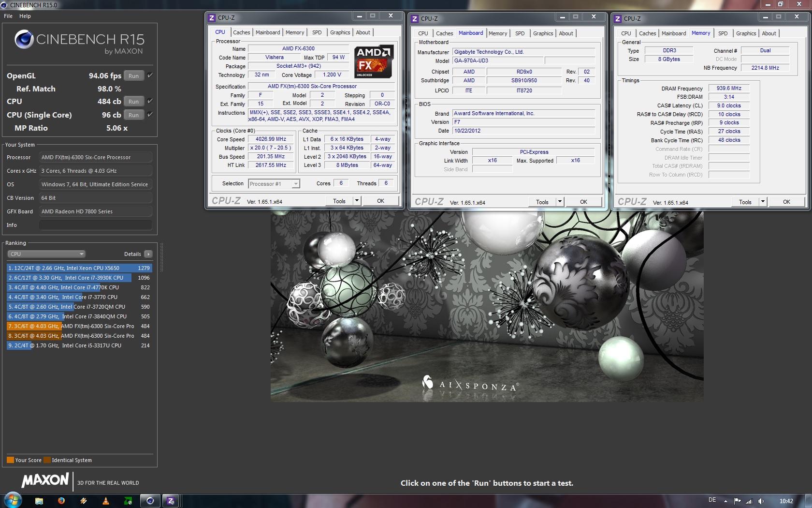
Task: Open Tools dropdown arrow in CPU tab window
Action: [357, 201]
